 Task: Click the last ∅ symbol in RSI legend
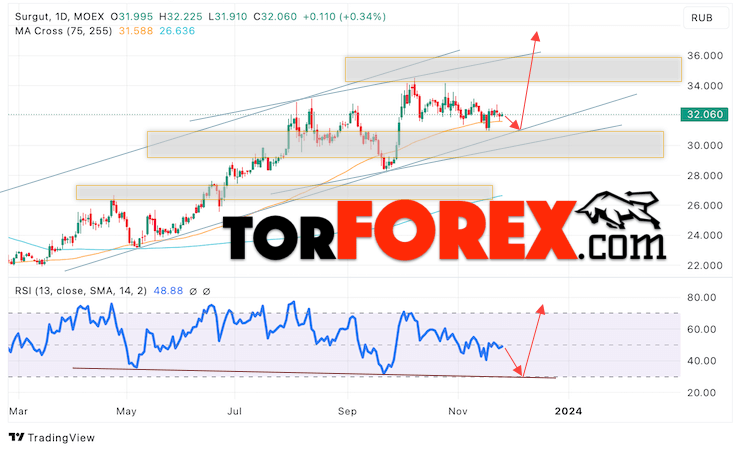(x=207, y=291)
